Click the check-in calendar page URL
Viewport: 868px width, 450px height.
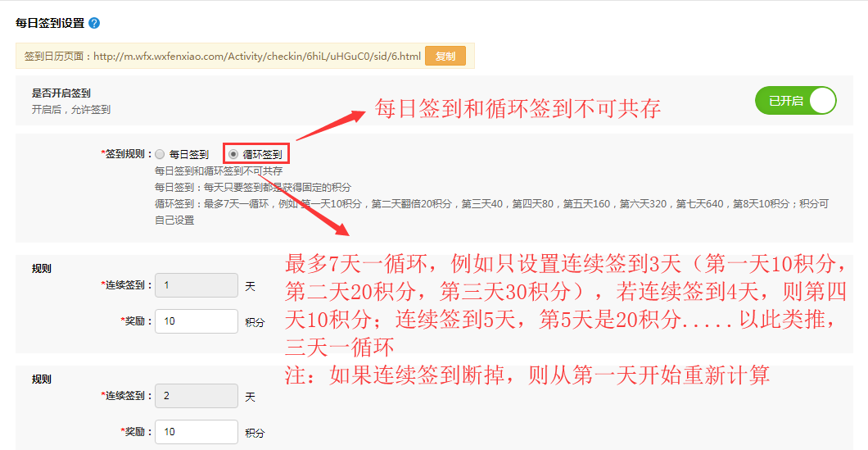click(x=256, y=57)
